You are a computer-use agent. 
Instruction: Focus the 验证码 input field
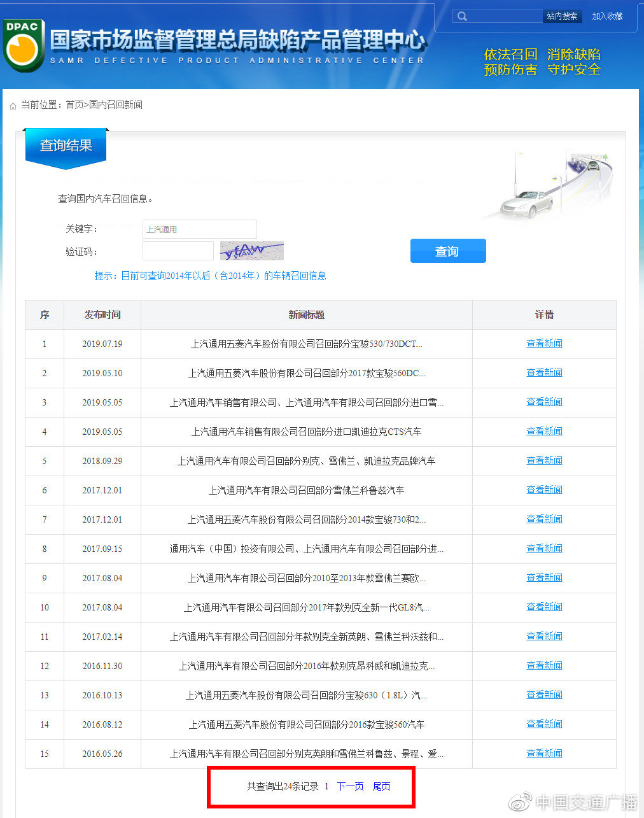(x=178, y=251)
